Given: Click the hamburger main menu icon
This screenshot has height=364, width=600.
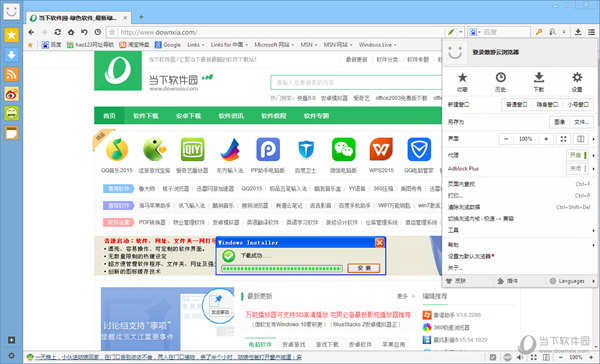Looking at the screenshot, I should (591, 32).
